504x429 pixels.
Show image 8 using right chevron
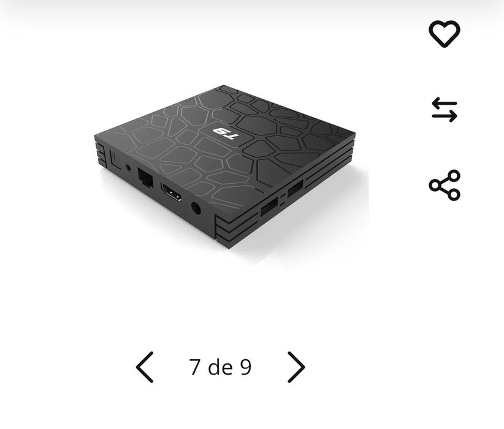tap(296, 367)
